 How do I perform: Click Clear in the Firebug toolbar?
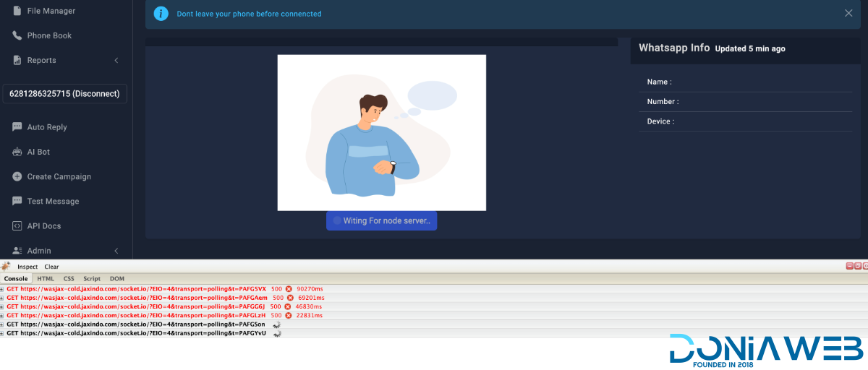point(51,267)
